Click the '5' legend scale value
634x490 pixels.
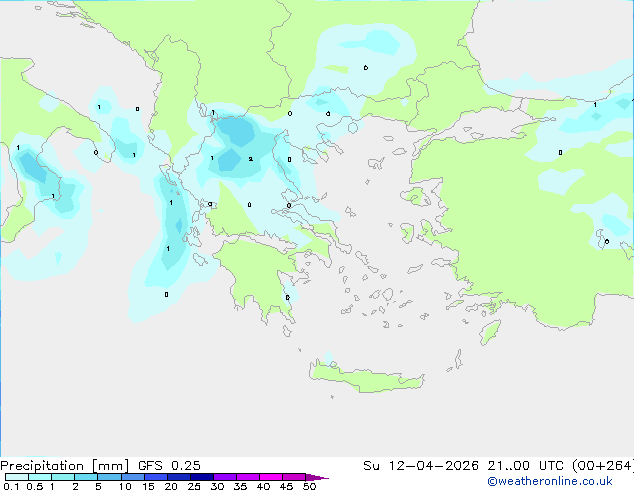coord(98,486)
